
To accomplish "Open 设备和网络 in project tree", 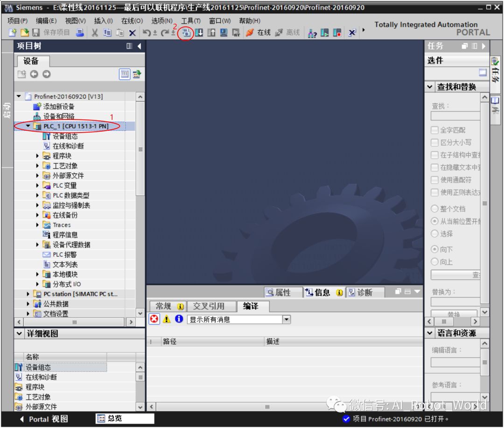I will [x=58, y=116].
